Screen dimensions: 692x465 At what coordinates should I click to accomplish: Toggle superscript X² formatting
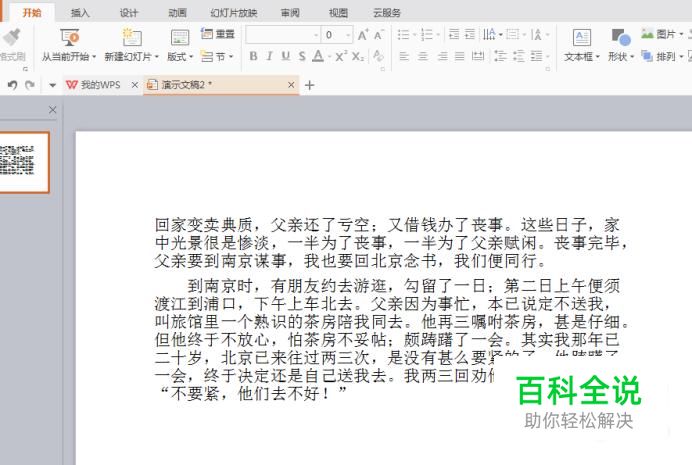(341, 56)
